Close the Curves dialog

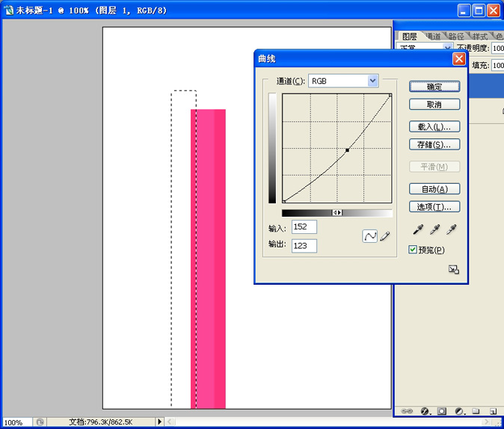pyautogui.click(x=458, y=59)
